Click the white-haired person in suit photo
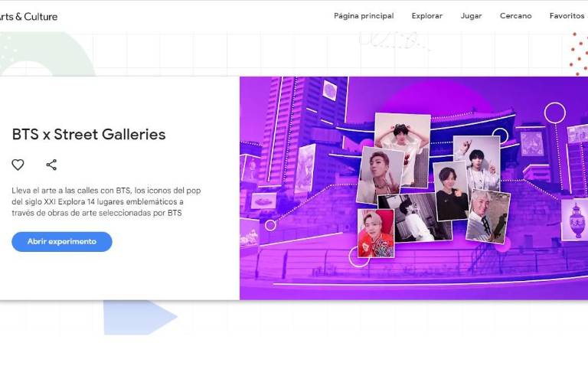Screen dimensions: 588x392 pyautogui.click(x=488, y=216)
